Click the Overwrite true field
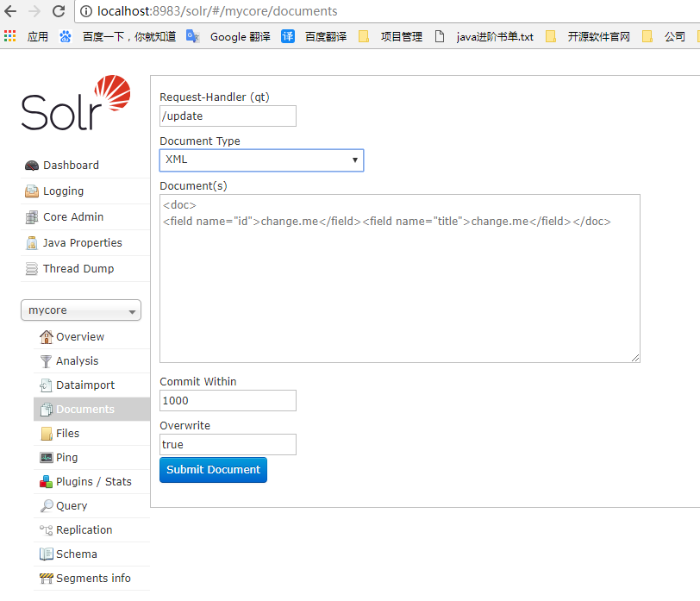This screenshot has height=601, width=700. (228, 445)
